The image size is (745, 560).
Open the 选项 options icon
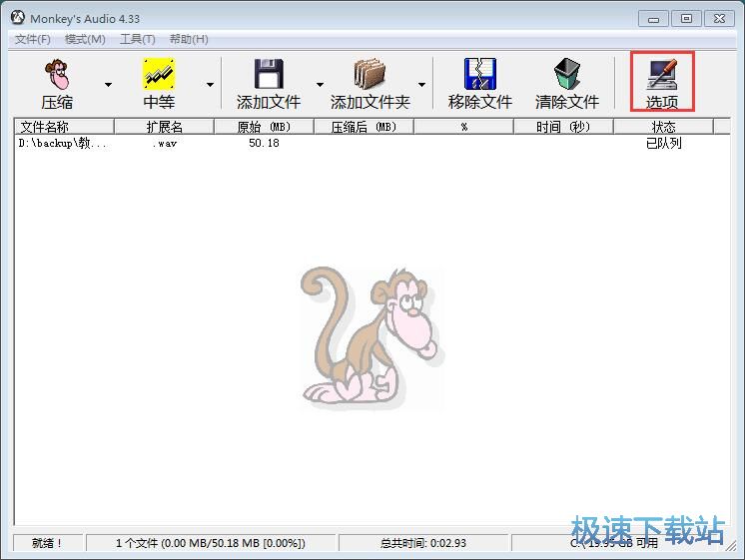pos(662,75)
